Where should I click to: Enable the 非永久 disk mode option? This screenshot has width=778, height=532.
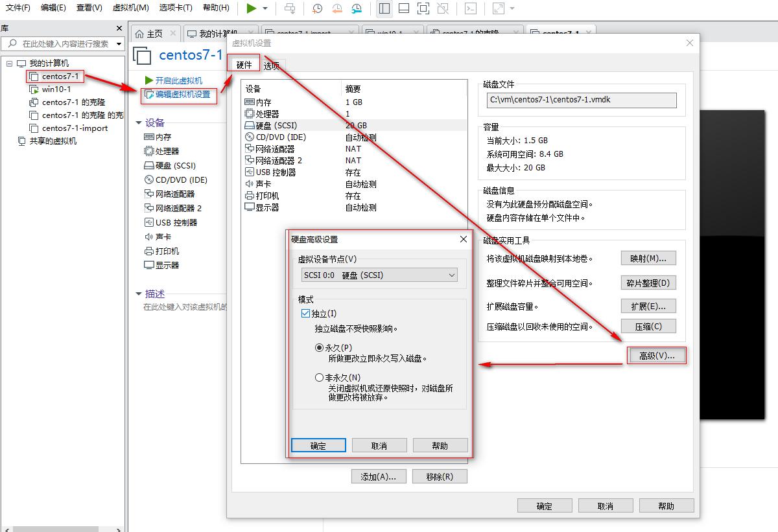coord(318,378)
